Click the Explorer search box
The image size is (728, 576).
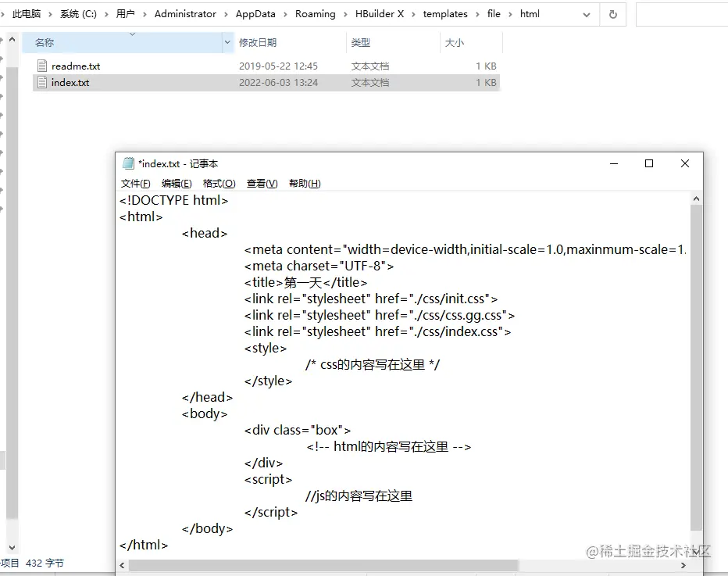pos(682,14)
